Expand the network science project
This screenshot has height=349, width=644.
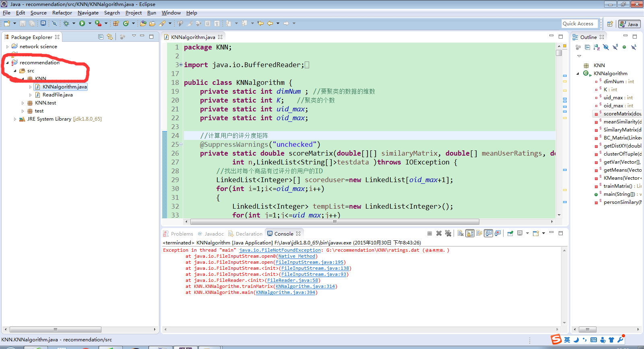(x=7, y=47)
